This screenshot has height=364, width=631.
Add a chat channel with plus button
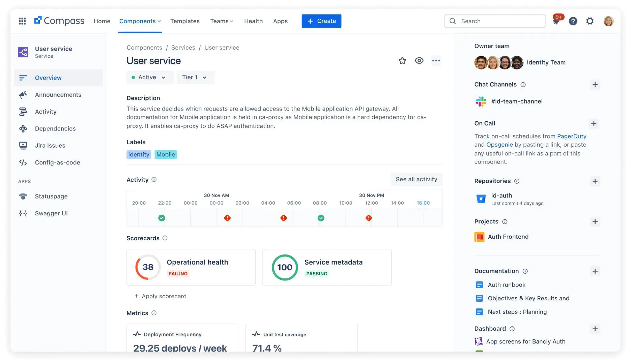595,85
